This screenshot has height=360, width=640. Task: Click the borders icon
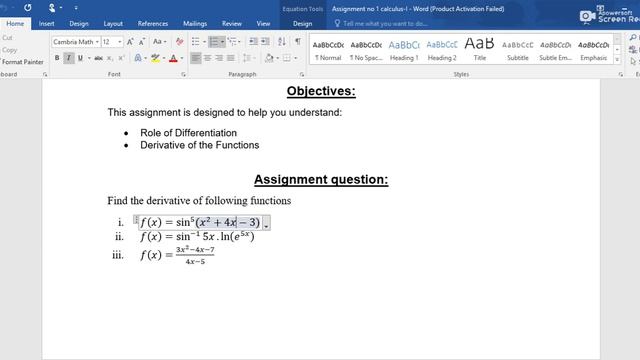pos(287,58)
